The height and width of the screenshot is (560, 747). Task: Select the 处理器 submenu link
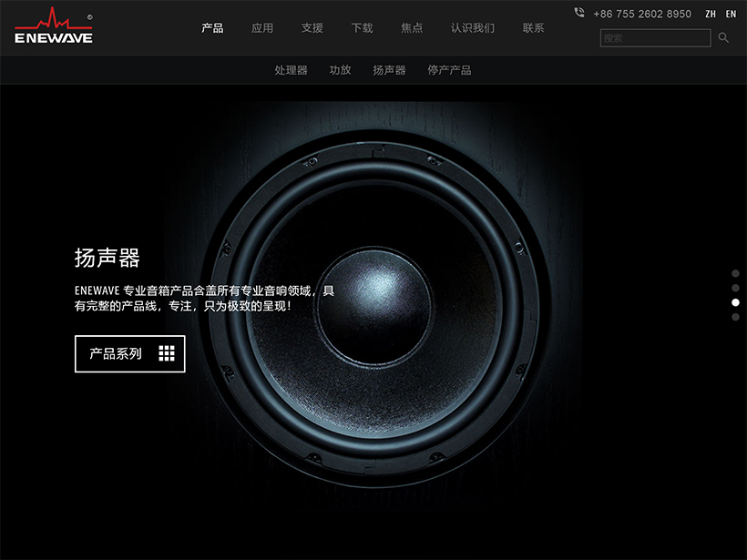point(291,70)
